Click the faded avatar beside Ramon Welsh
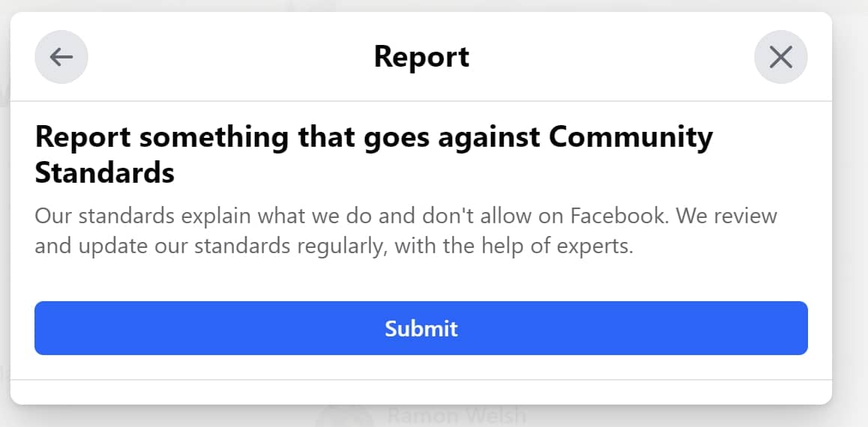 [344, 417]
